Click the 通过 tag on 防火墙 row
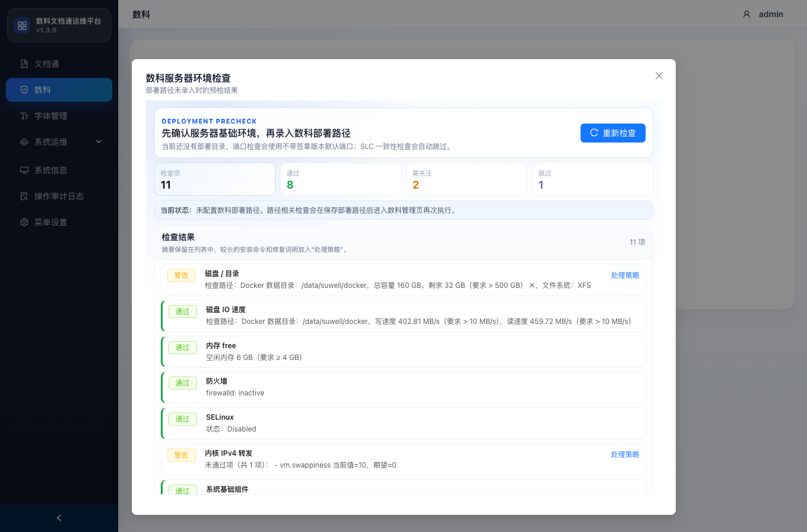 [183, 383]
